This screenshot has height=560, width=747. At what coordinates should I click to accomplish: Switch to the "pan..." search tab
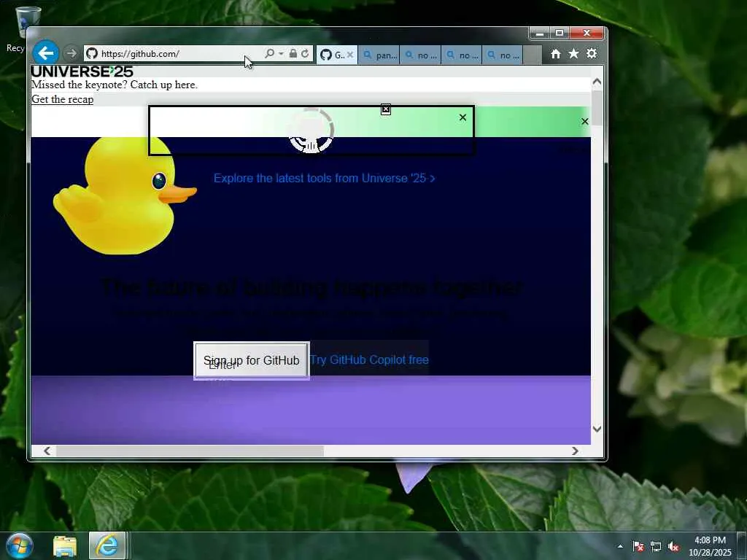[379, 55]
